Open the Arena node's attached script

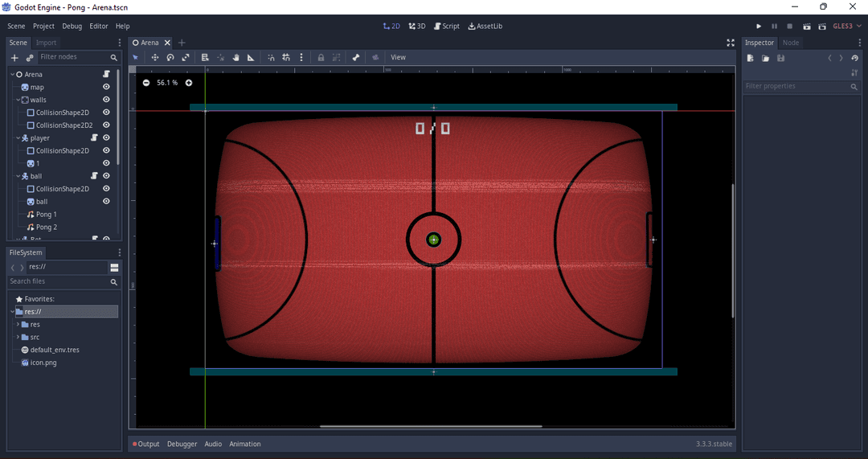click(x=105, y=74)
